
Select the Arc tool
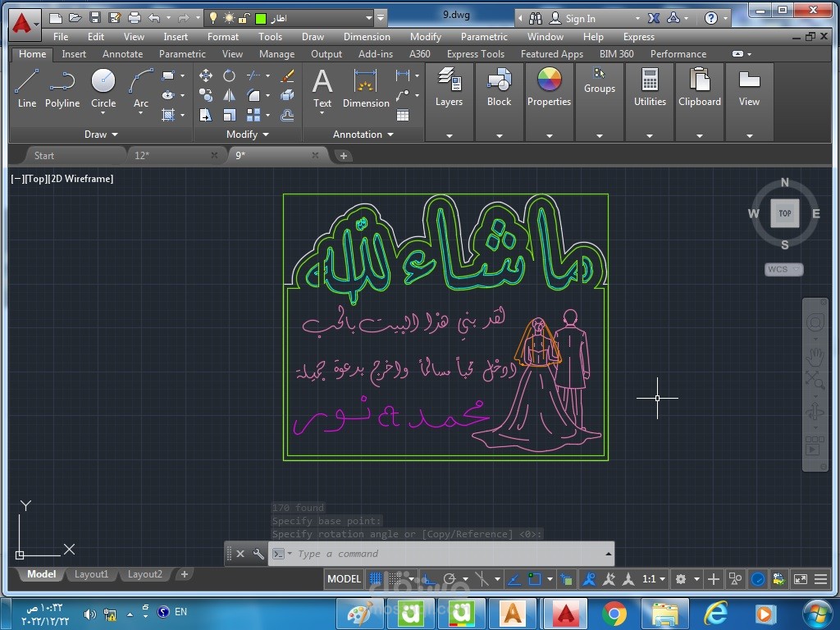pyautogui.click(x=141, y=88)
